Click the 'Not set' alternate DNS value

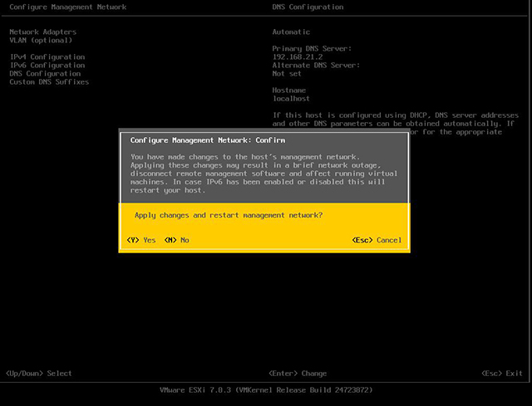point(287,74)
